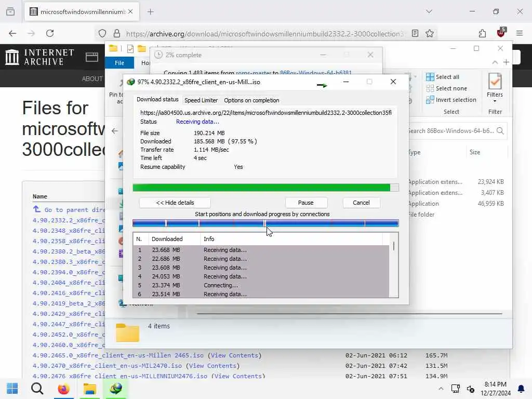Collapse the File Explorer ribbon chevron

(x=495, y=62)
